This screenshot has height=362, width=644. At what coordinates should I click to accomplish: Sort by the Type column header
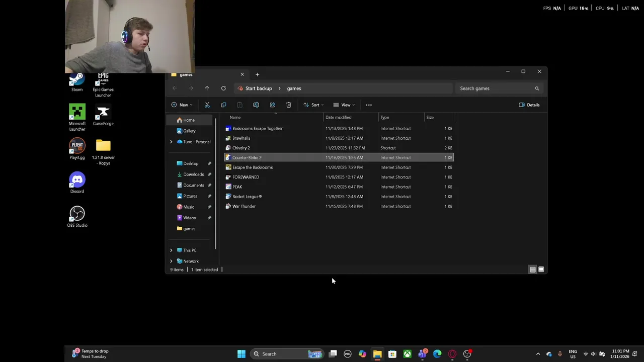pyautogui.click(x=401, y=118)
